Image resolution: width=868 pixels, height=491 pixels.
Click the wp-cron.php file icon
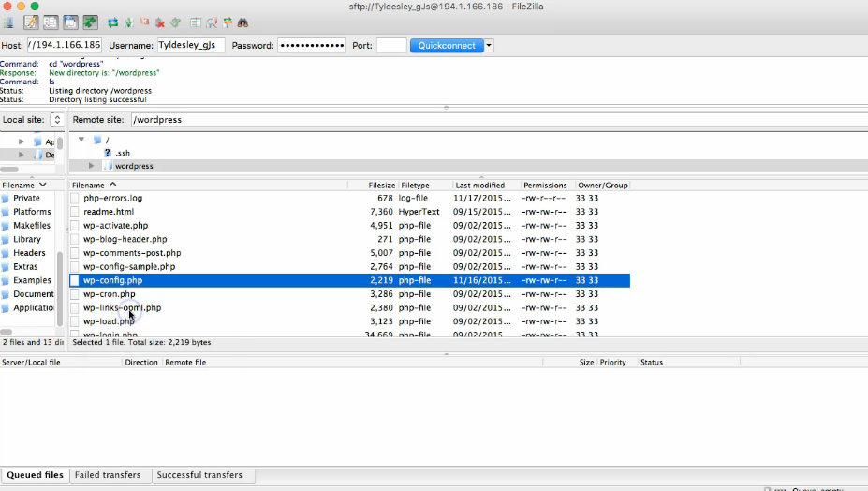(x=75, y=294)
